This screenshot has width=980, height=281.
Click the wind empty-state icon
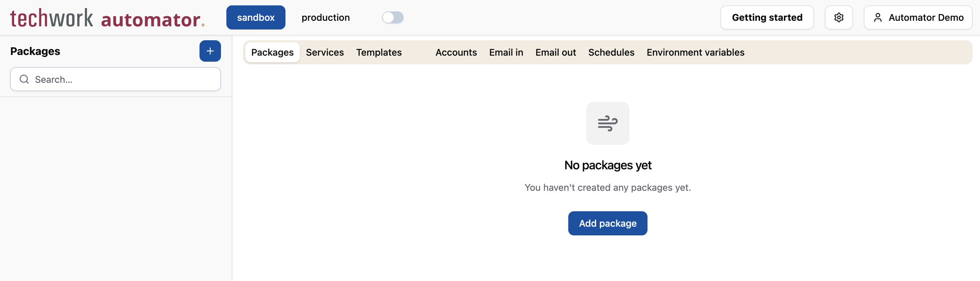pyautogui.click(x=608, y=123)
